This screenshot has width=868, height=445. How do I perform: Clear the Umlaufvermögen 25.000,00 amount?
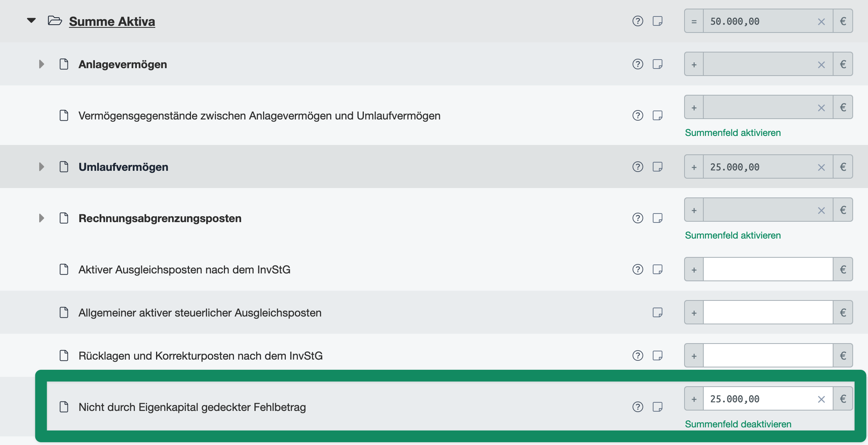[821, 168]
